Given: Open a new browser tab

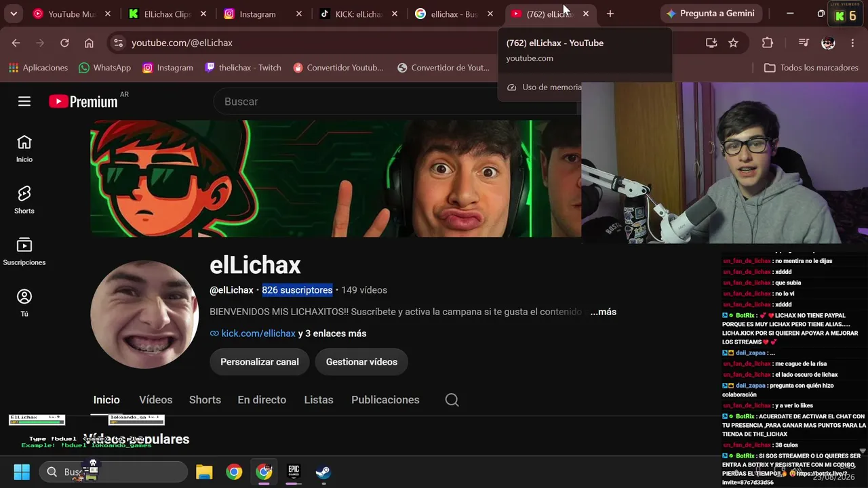Looking at the screenshot, I should (610, 14).
